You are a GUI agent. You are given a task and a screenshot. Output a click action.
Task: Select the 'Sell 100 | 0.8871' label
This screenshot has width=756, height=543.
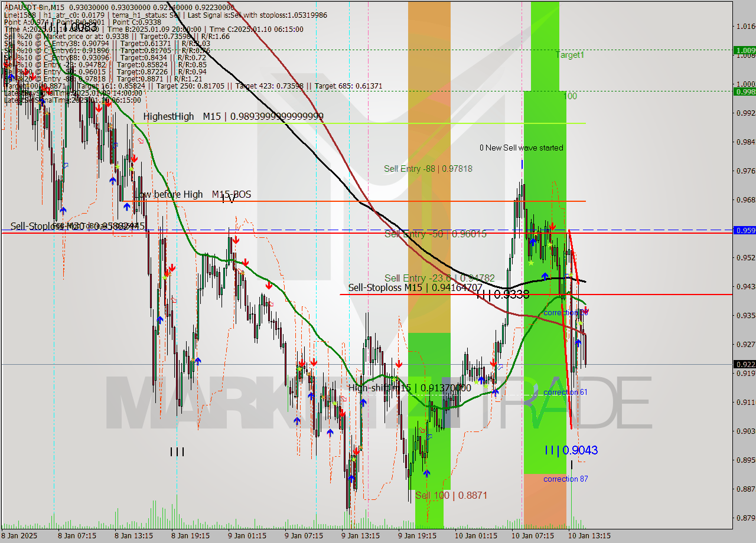click(x=451, y=495)
